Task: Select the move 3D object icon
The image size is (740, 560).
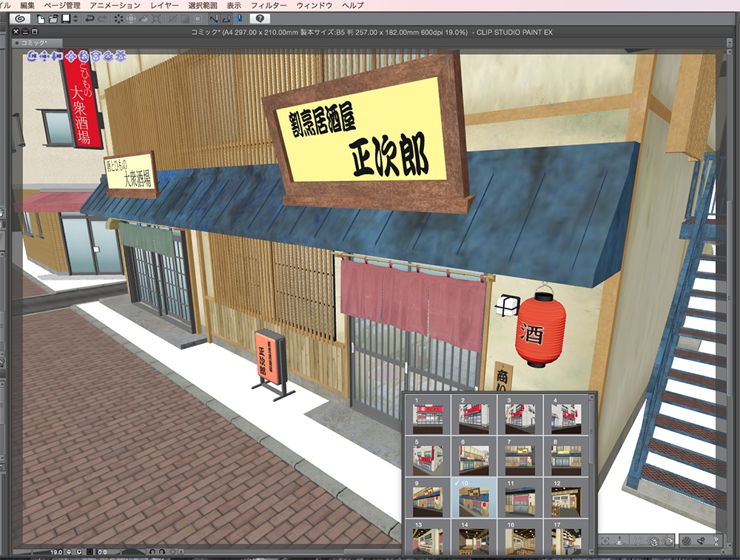Action: click(x=71, y=56)
